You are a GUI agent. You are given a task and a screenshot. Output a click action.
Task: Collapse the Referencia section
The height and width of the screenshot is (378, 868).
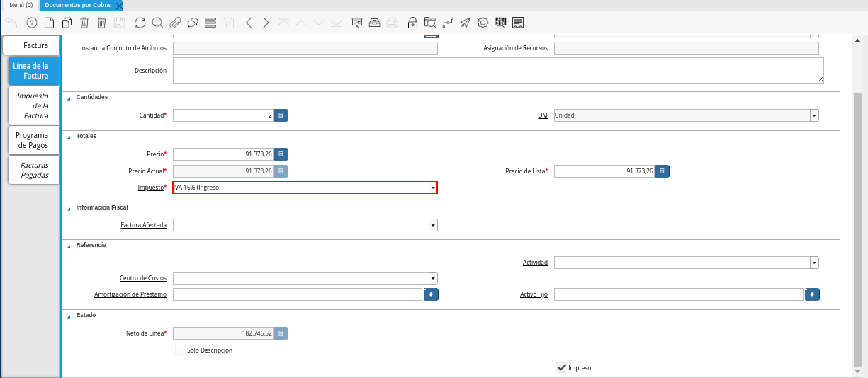click(x=69, y=246)
